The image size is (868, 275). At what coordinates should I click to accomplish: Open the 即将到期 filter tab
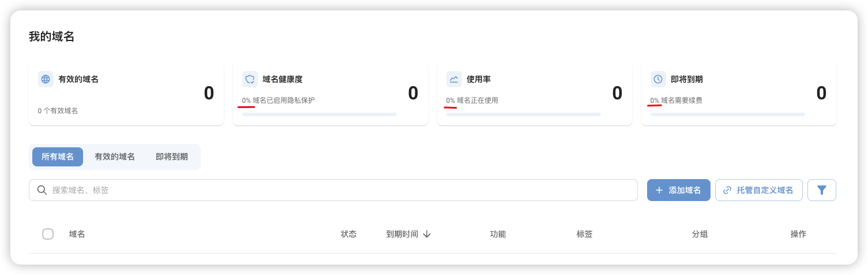click(x=172, y=157)
